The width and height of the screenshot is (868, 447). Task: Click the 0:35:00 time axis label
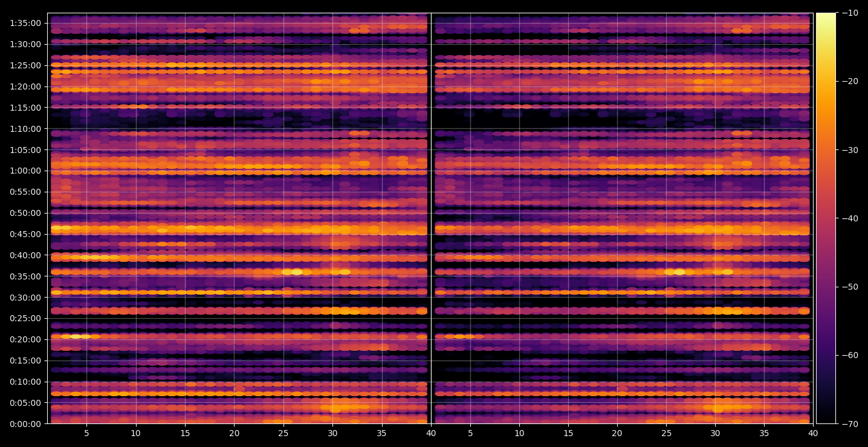pos(25,276)
